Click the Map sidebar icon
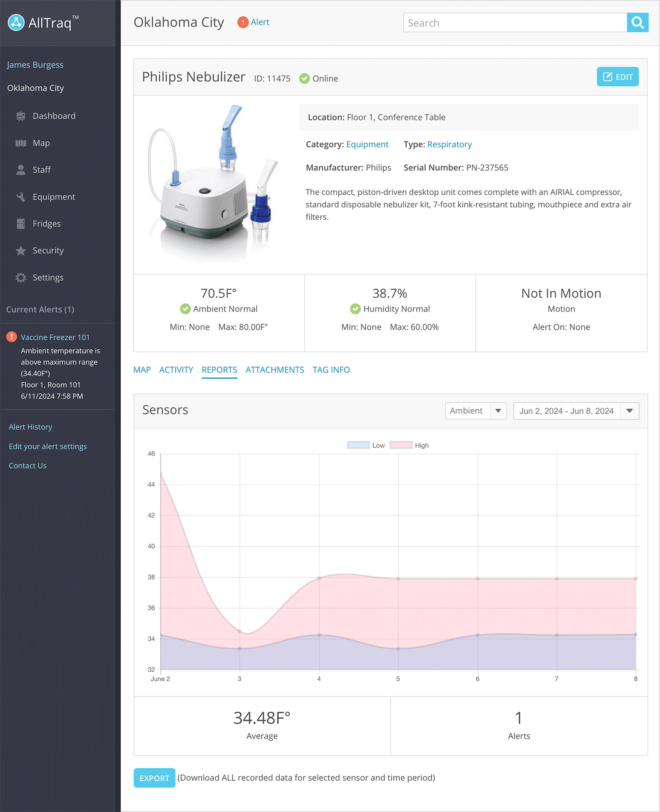Image resolution: width=660 pixels, height=812 pixels. pyautogui.click(x=21, y=143)
